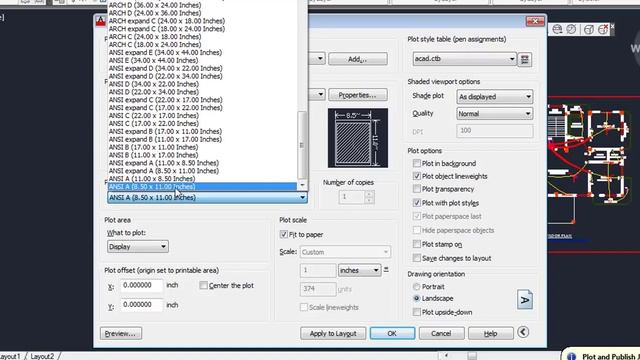Click the dropdown arrow left of Add button
The height and width of the screenshot is (360, 640).
(320, 59)
